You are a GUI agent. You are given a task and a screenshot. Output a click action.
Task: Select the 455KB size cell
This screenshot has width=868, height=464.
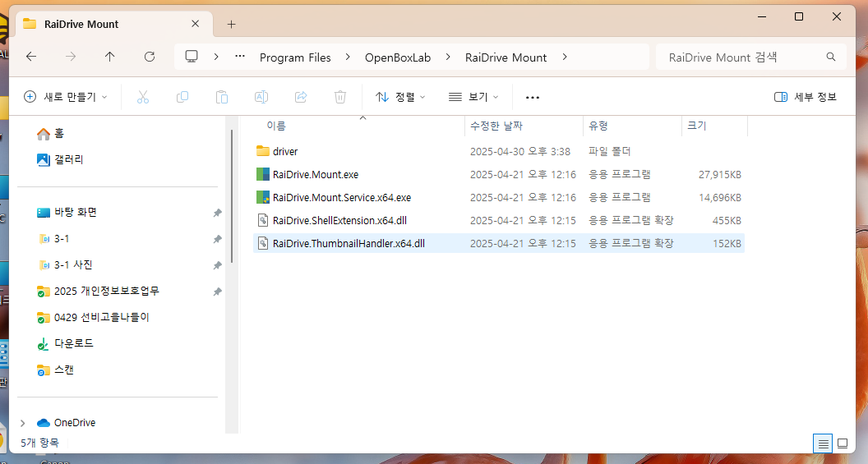point(727,221)
